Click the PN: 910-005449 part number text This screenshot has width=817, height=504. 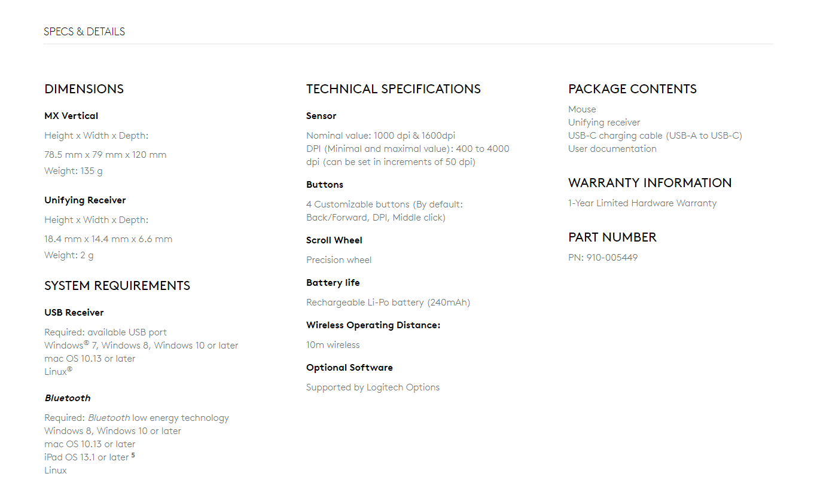coord(603,258)
